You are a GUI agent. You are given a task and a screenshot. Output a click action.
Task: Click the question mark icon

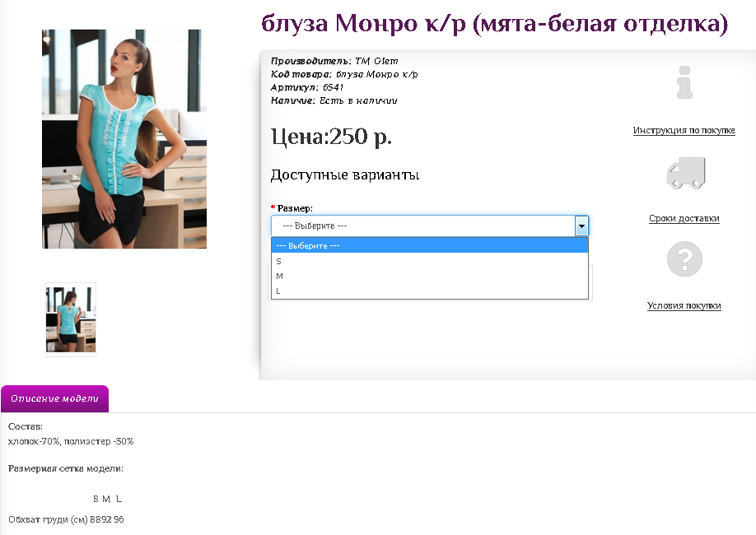[x=684, y=258]
